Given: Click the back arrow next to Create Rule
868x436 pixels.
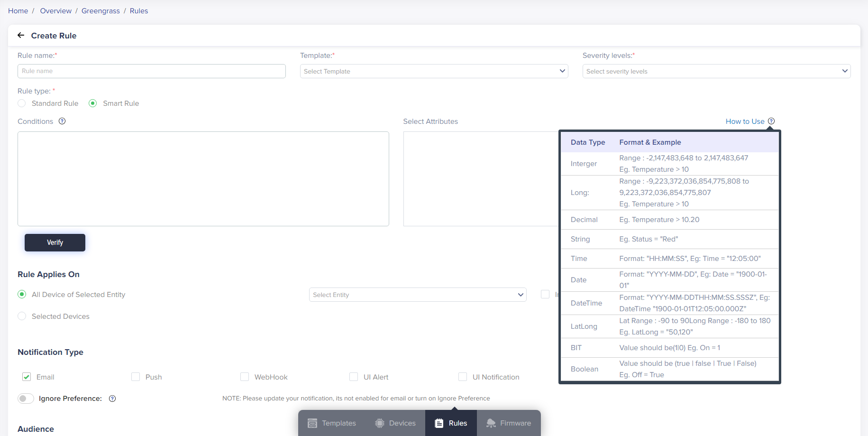Looking at the screenshot, I should pos(20,35).
